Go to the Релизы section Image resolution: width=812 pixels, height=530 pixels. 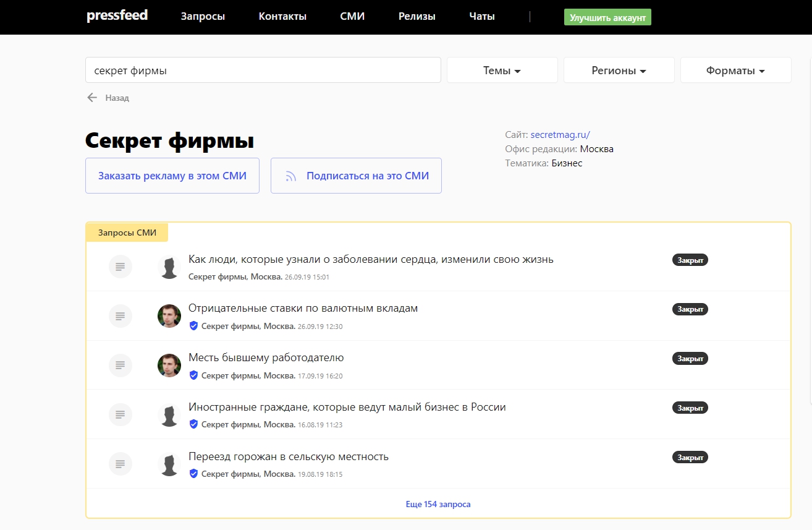(417, 17)
